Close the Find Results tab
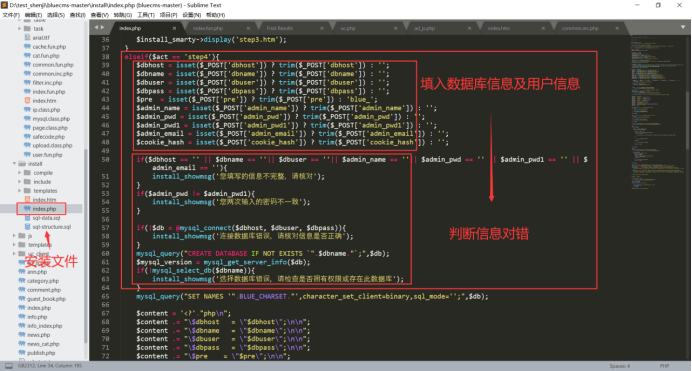This screenshot has height=371, width=692. (322, 28)
